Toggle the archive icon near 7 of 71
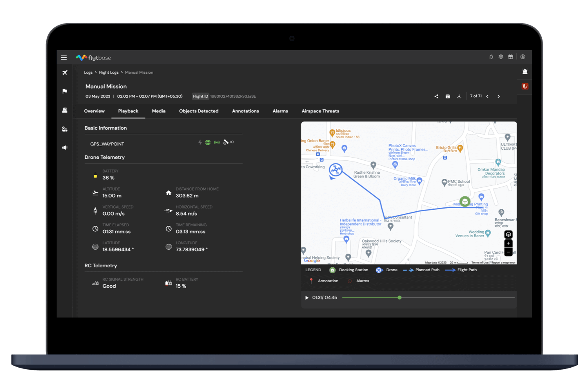This screenshot has width=588, height=392. click(x=448, y=96)
